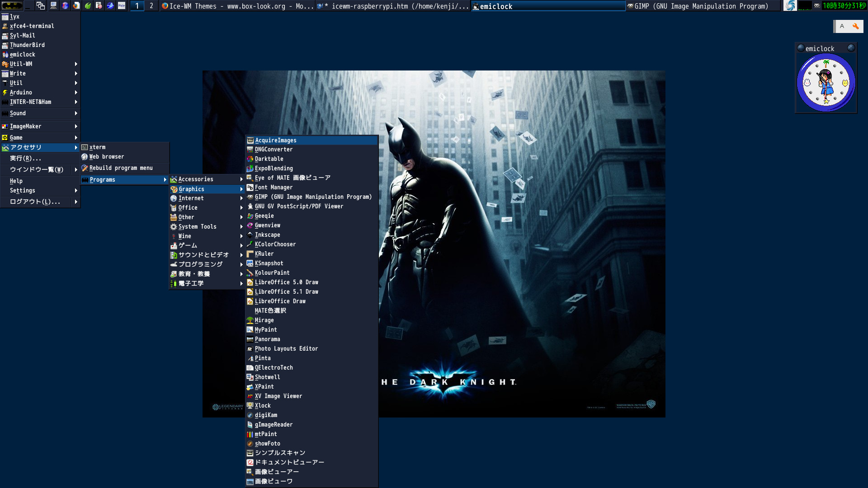Click Rebuild program menu entry

coord(121,168)
